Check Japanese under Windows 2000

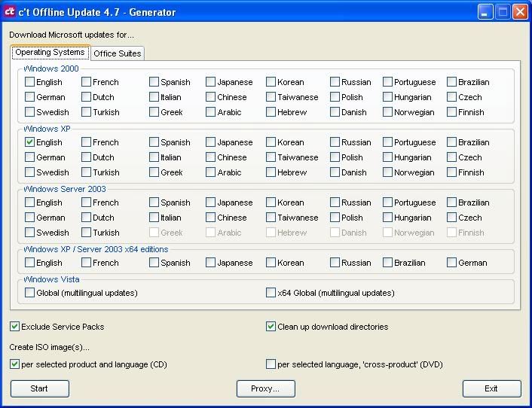pos(210,81)
